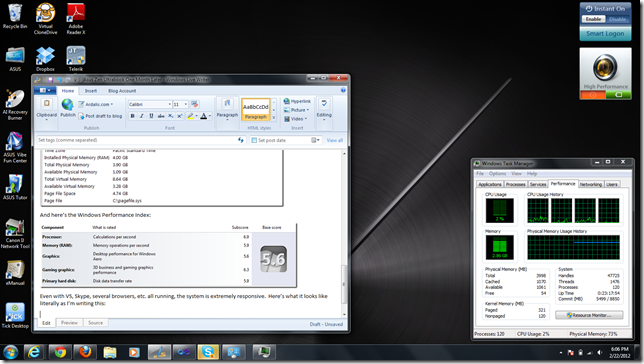Switch to the Home ribbon tab
Image resolution: width=644 pixels, height=364 pixels.
coord(68,91)
